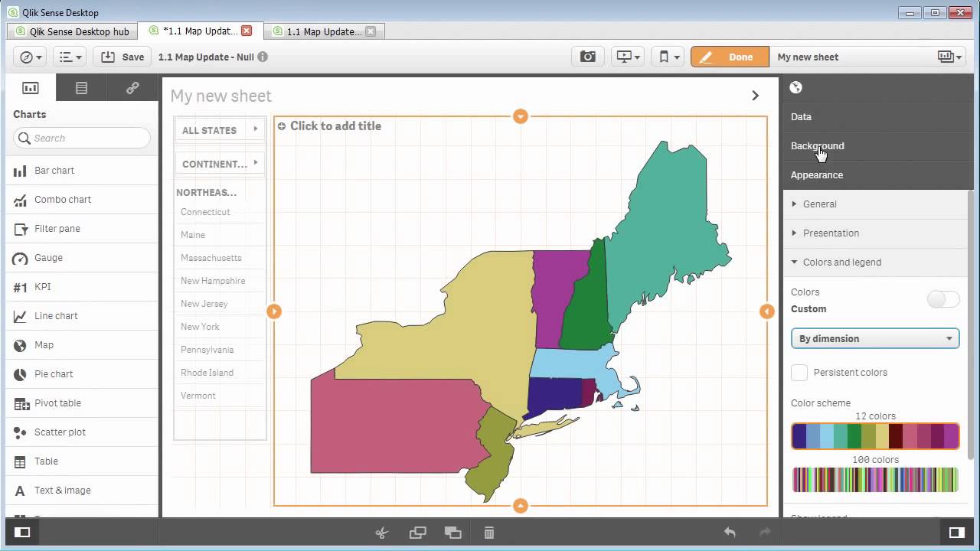Click the Scatter plot icon
The width and height of the screenshot is (980, 551).
(20, 432)
